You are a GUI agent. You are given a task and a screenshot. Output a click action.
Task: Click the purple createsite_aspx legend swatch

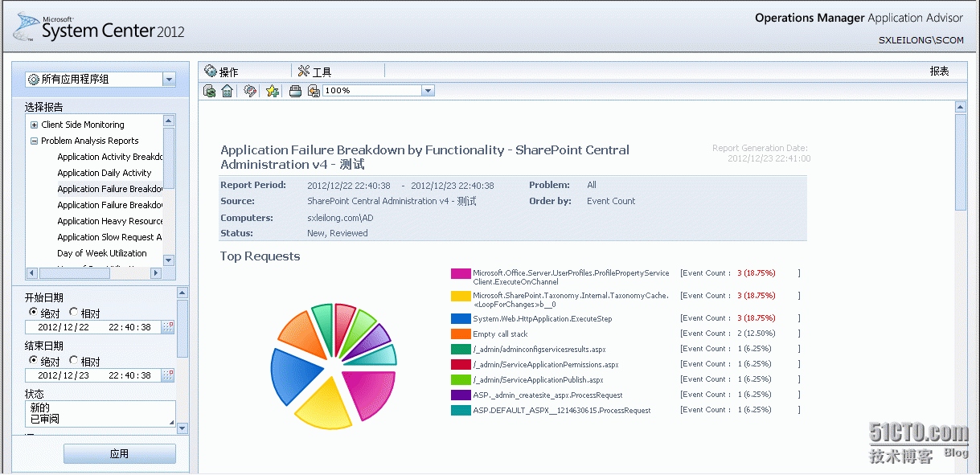pos(461,395)
